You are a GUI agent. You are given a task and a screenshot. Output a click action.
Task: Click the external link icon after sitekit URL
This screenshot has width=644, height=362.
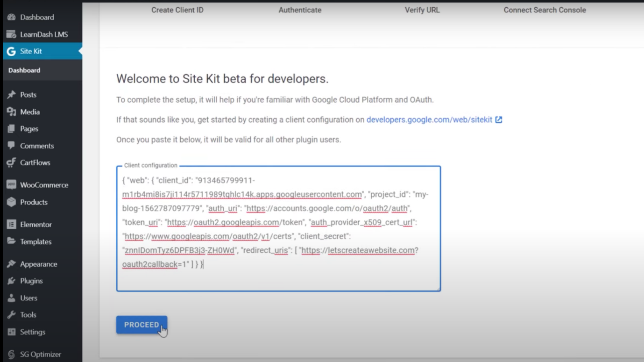[x=499, y=119]
